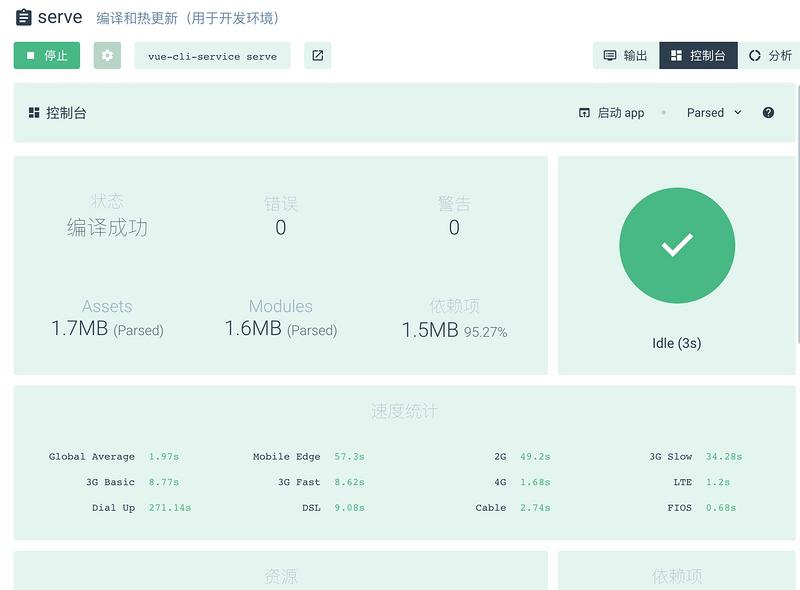800x590 pixels.
Task: Click the 3G Slow 34.28s value
Action: click(724, 456)
